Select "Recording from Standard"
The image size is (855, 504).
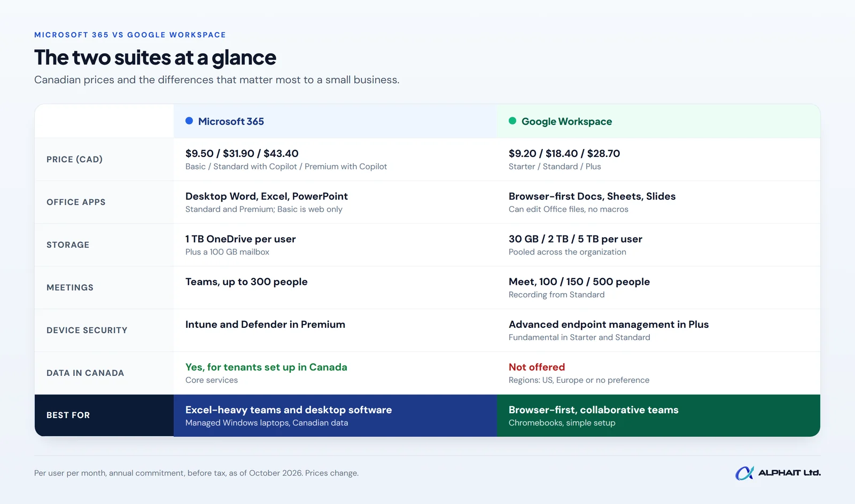pos(557,295)
